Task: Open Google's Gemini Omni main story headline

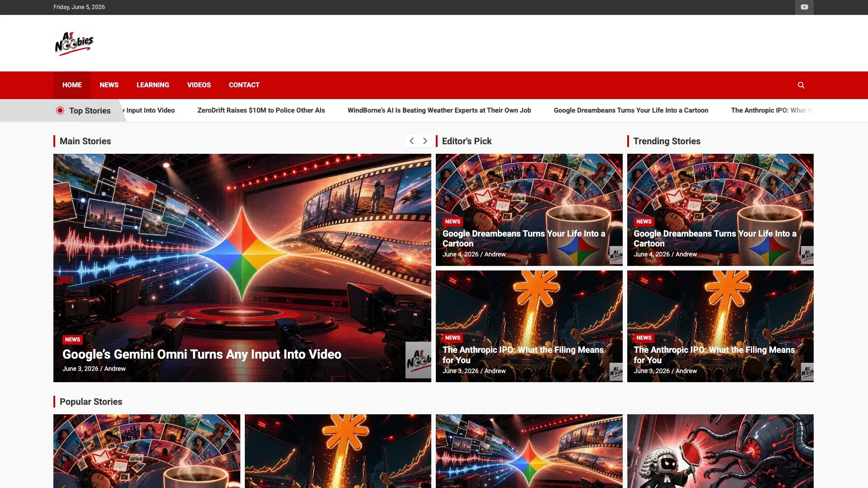Action: coord(202,354)
